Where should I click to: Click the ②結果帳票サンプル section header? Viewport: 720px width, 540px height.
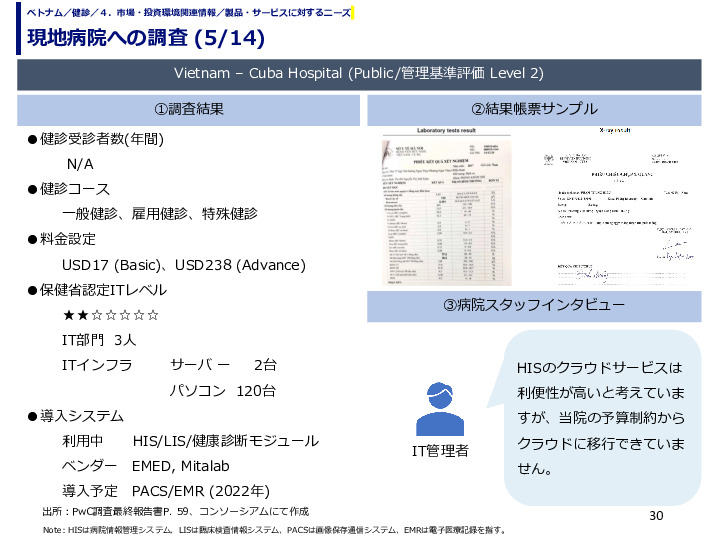(534, 109)
